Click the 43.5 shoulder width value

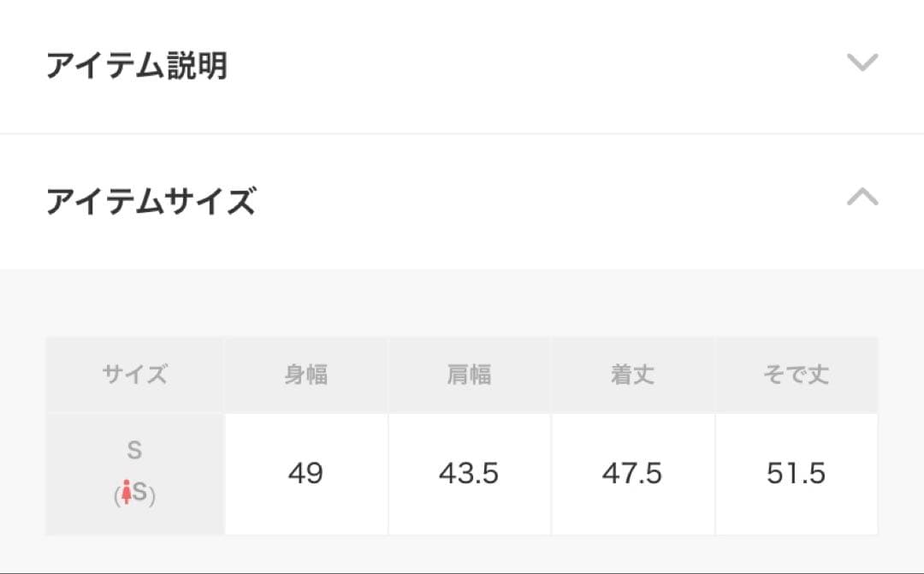pyautogui.click(x=469, y=473)
